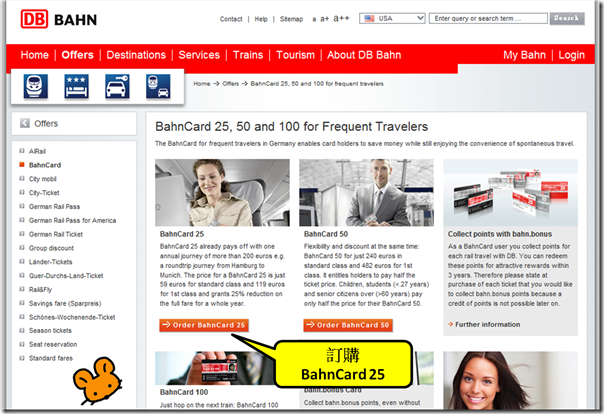The width and height of the screenshot is (604, 414).
Task: Select medium font size 'a+'
Action: pyautogui.click(x=325, y=18)
